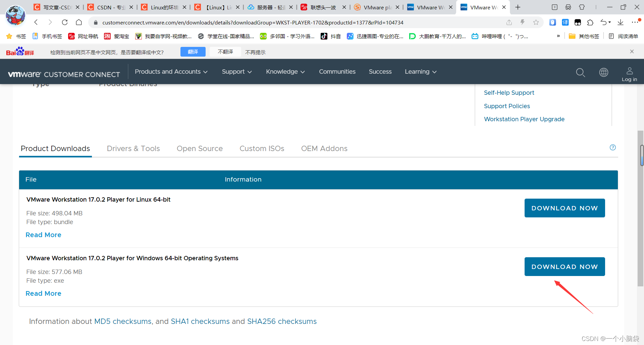Expand Products and Accounts menu
Viewport: 644px width, 345px height.
pyautogui.click(x=171, y=72)
